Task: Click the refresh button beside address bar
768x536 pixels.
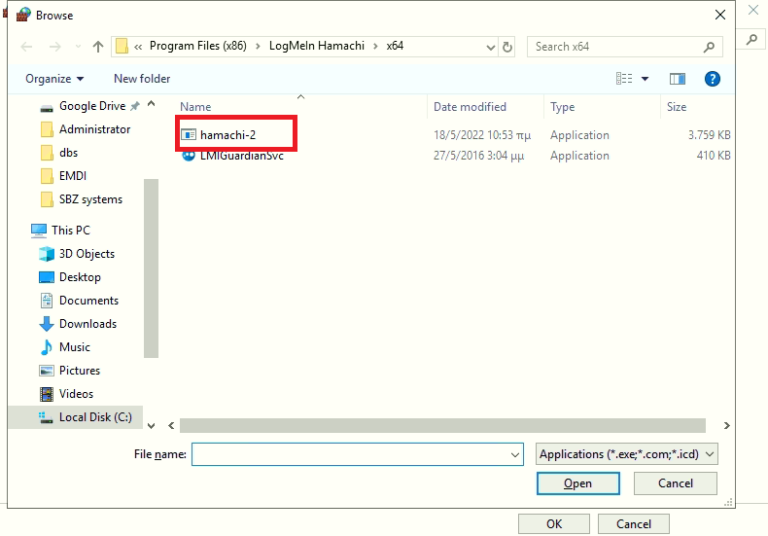Action: point(508,47)
